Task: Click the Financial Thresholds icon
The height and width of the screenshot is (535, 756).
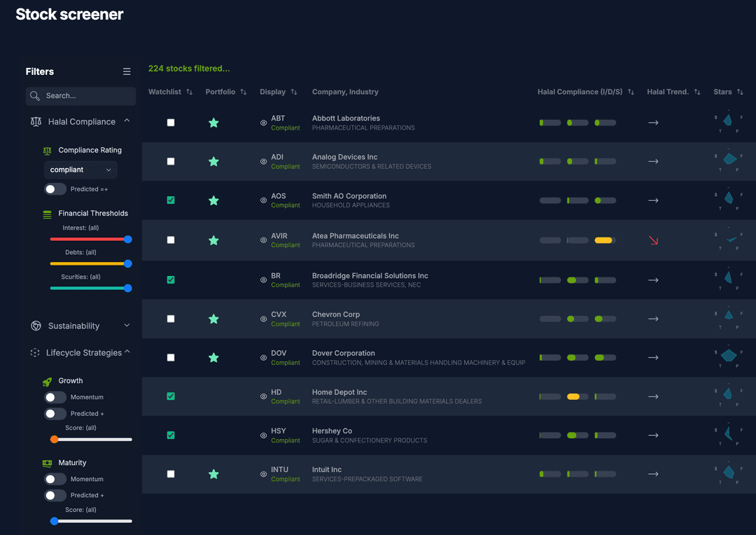Action: [x=46, y=213]
